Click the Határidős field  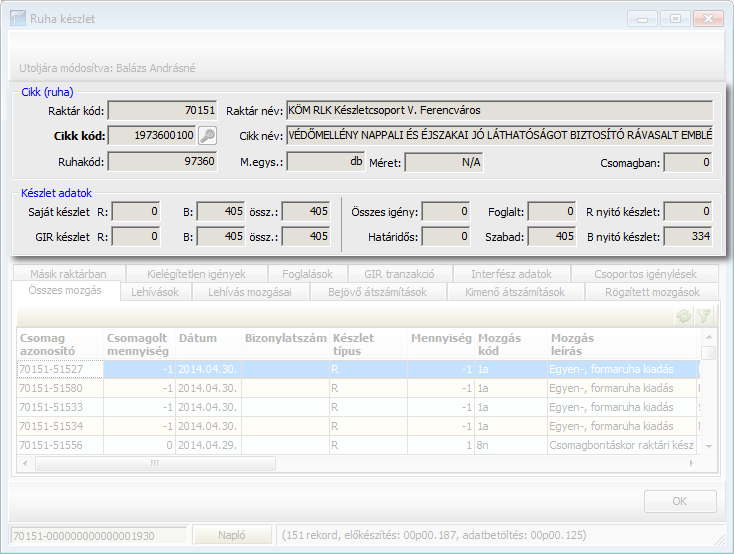coord(446,236)
